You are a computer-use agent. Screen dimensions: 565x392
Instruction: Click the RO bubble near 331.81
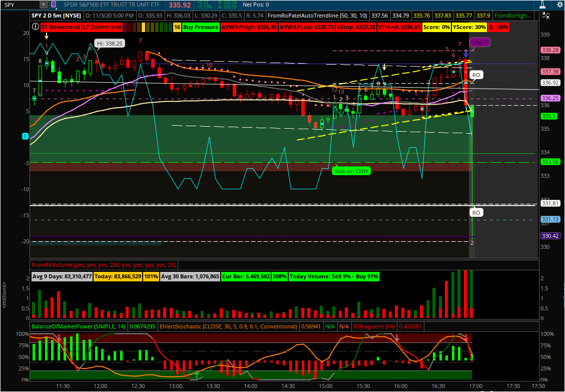[x=476, y=212]
